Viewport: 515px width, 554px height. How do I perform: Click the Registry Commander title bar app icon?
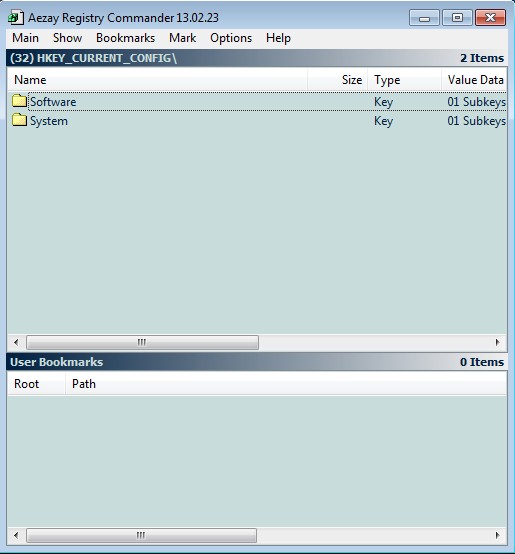pos(16,17)
